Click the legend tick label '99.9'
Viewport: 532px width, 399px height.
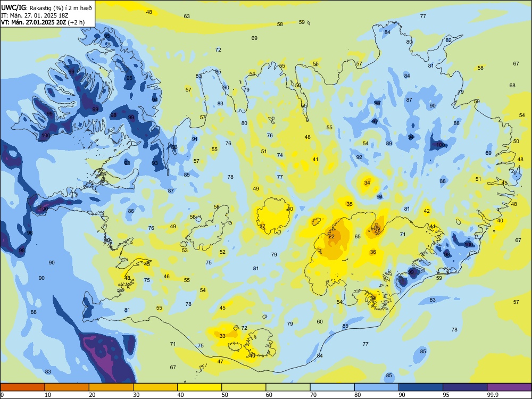pyautogui.click(x=493, y=395)
